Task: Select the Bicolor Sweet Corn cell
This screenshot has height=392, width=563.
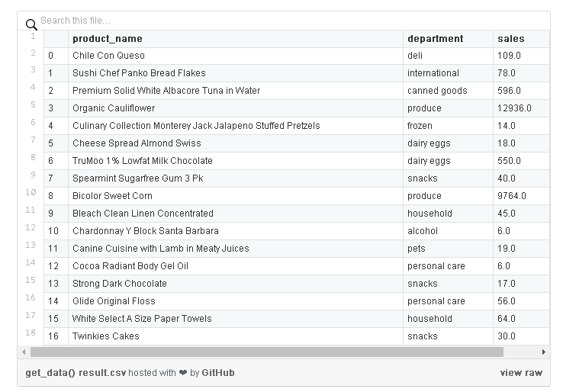Action: coord(236,196)
